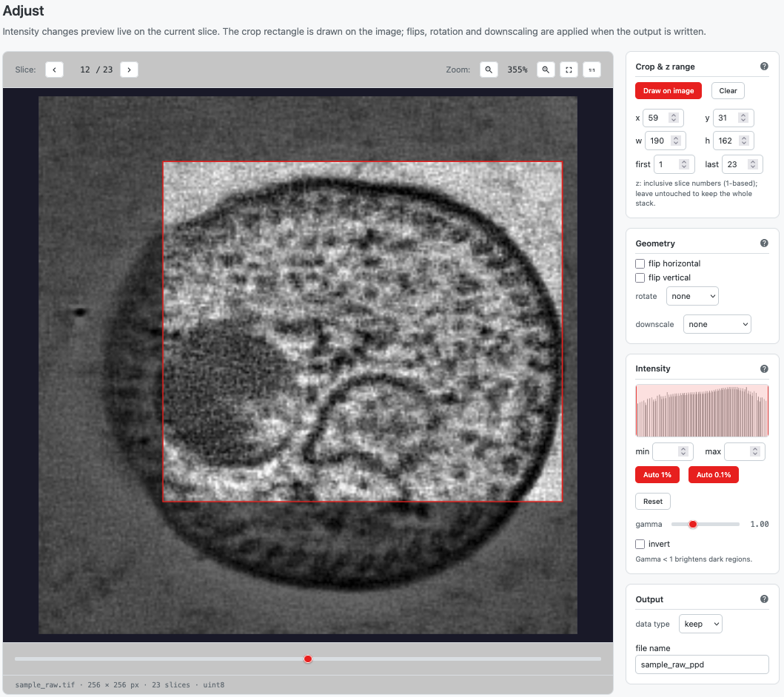Screen dimensions: 784x697
Task: Open the downscale dropdown
Action: (x=717, y=324)
